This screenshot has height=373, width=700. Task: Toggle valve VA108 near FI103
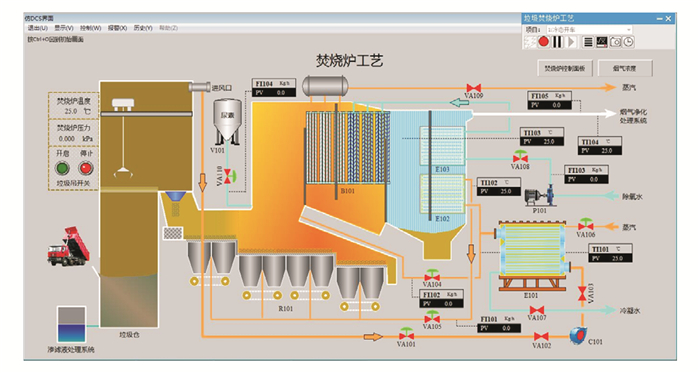coord(520,157)
